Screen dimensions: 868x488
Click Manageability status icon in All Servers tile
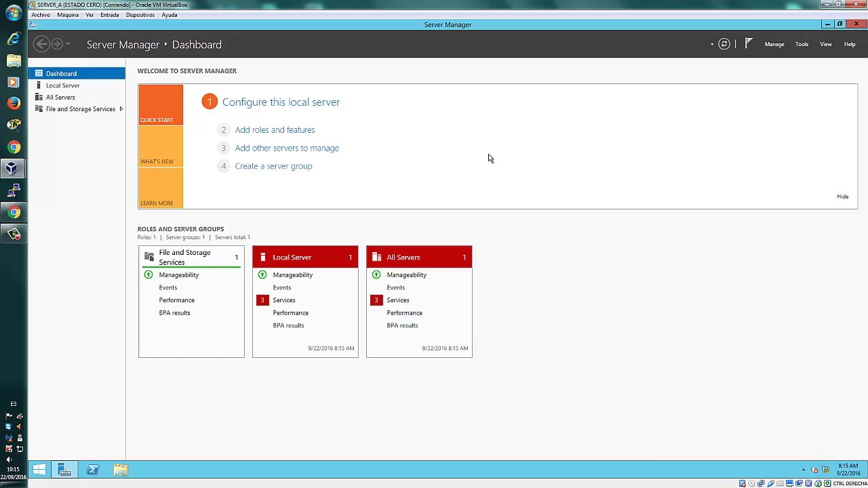[x=376, y=274]
